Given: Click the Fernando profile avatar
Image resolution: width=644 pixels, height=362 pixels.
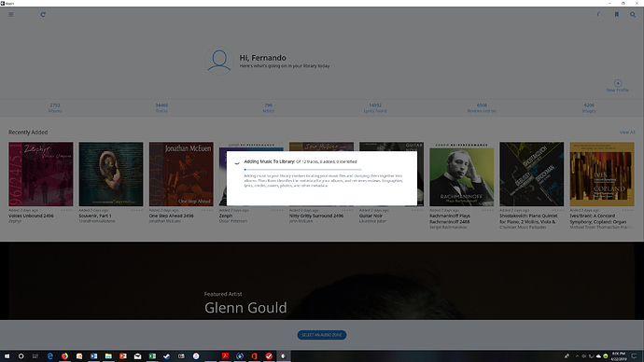Looking at the screenshot, I should coord(219,61).
